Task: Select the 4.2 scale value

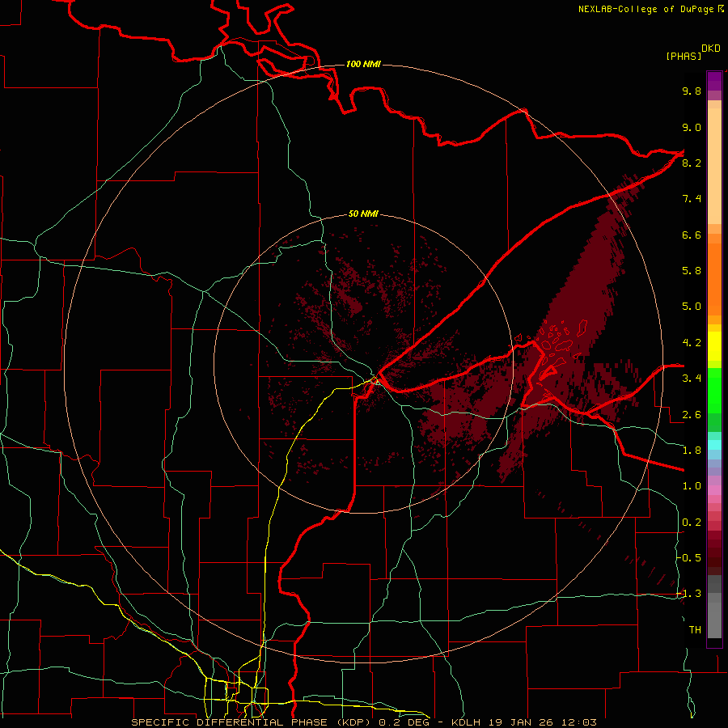Action: [x=692, y=343]
